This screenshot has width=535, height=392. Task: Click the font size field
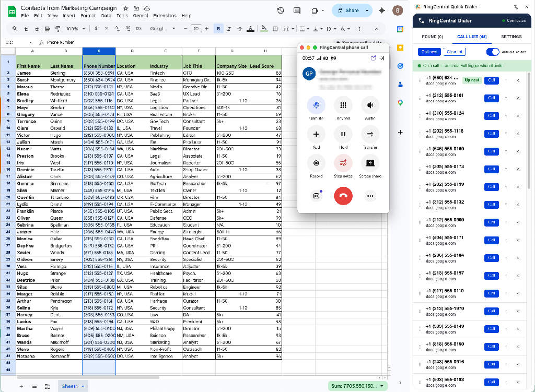click(196, 29)
